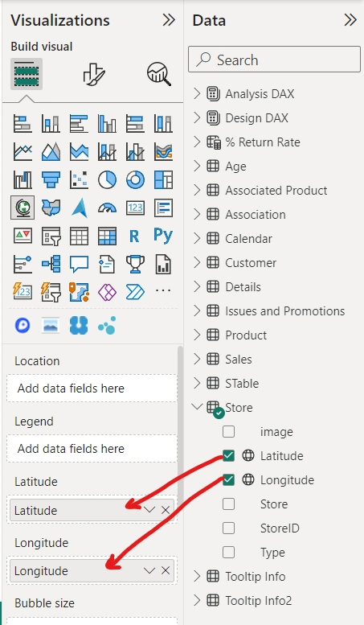The width and height of the screenshot is (364, 625).
Task: Select the Map visual globe icon
Action: tap(22, 208)
